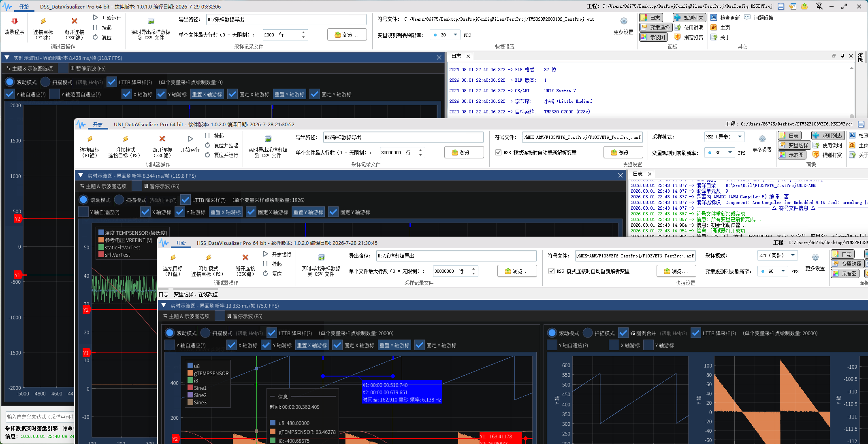Click 浏览 button beside 导出路径 in DSS window
The width and height of the screenshot is (868, 444).
[x=347, y=35]
